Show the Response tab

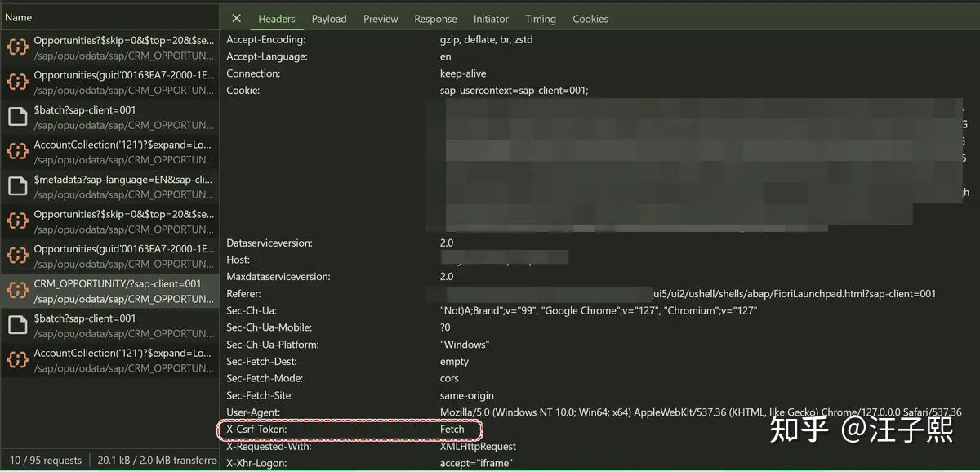tap(435, 19)
